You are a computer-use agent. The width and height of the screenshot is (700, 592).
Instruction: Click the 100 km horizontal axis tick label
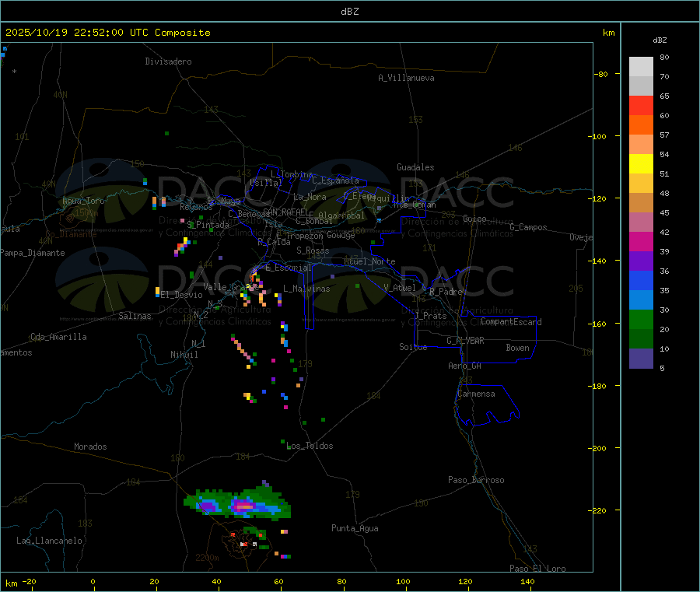[403, 581]
